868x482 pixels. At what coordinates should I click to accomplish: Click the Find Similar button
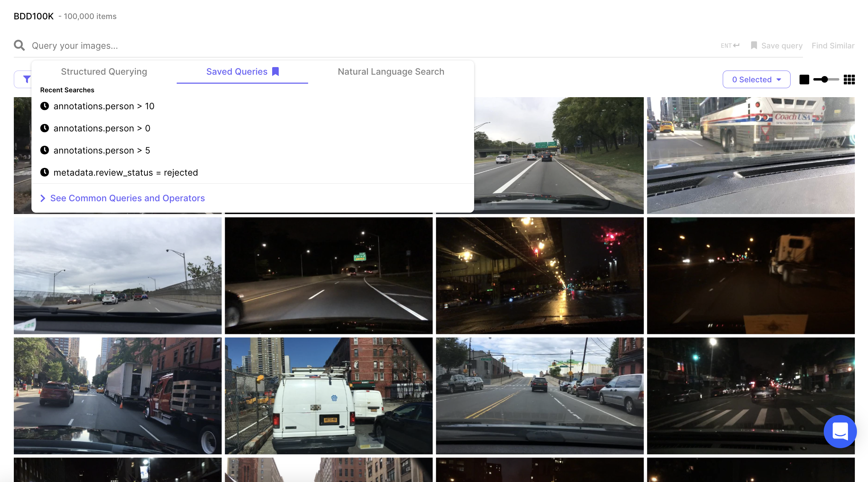[x=833, y=46]
